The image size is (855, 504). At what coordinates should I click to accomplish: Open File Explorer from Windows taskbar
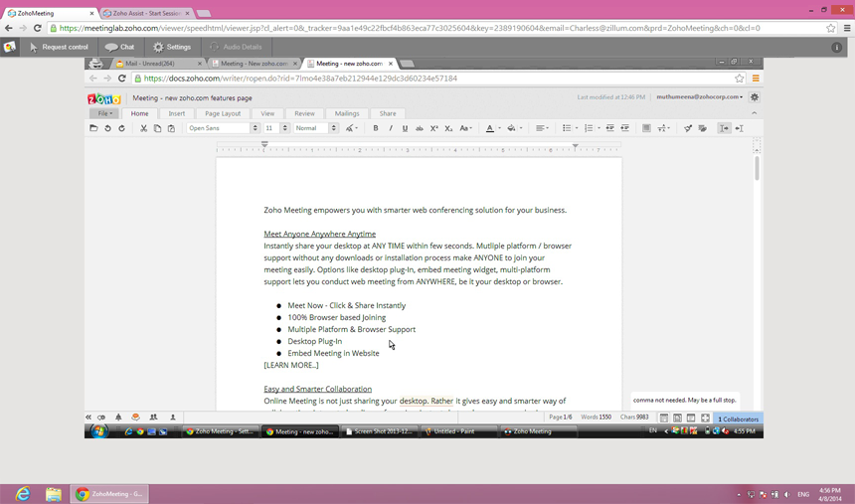54,494
